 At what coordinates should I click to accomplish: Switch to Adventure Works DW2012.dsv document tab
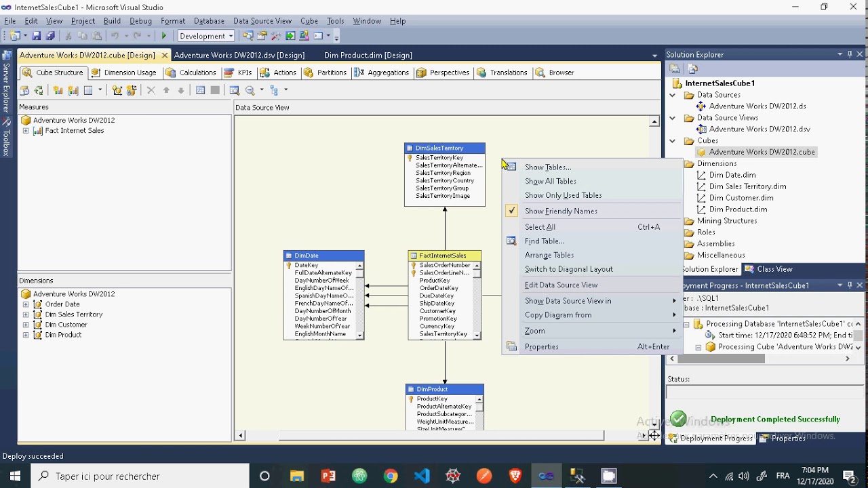tap(239, 55)
